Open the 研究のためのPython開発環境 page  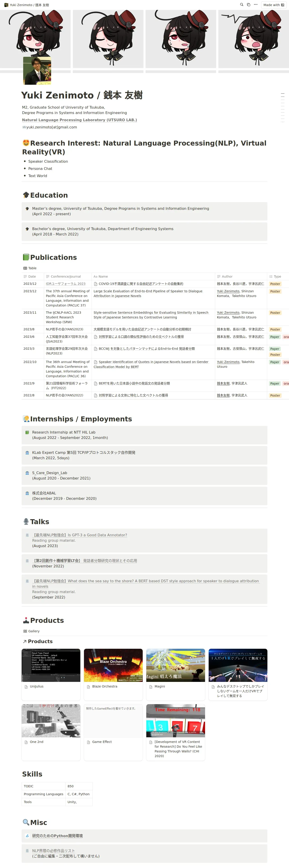click(x=58, y=836)
